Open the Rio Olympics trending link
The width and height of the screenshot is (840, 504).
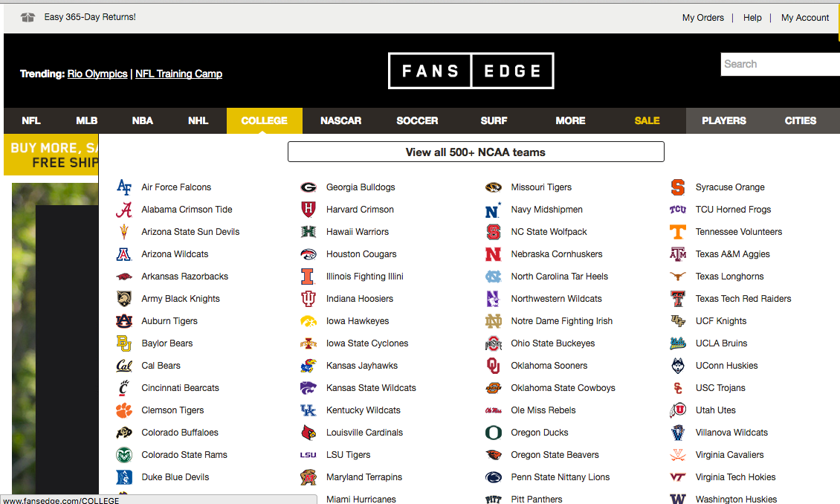coord(97,74)
